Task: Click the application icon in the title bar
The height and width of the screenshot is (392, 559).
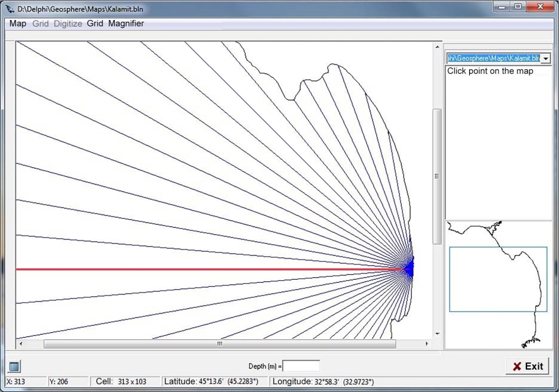Action: pos(9,9)
